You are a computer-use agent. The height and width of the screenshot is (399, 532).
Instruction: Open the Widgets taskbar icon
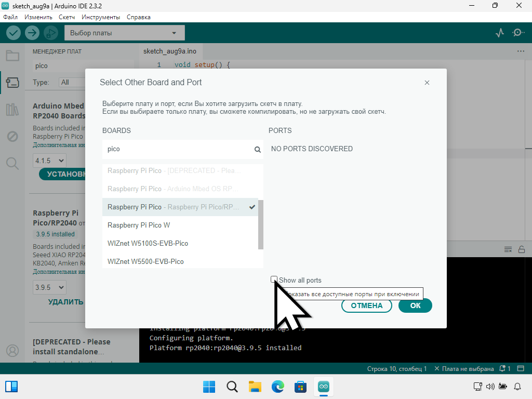11,387
